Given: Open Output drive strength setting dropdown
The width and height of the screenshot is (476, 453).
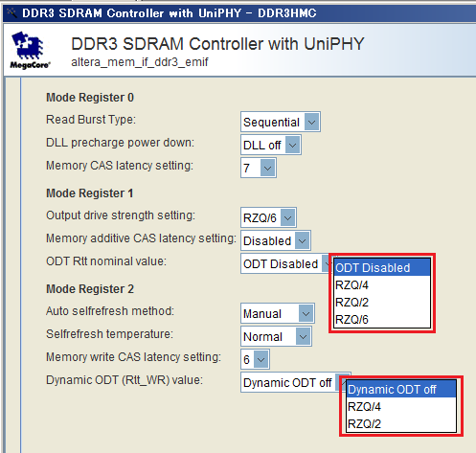Looking at the screenshot, I should pos(268,217).
